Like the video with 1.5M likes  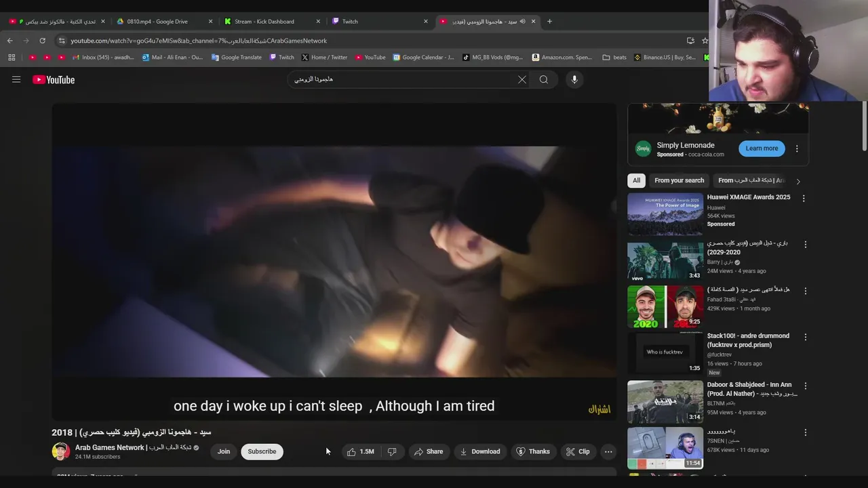pyautogui.click(x=361, y=451)
